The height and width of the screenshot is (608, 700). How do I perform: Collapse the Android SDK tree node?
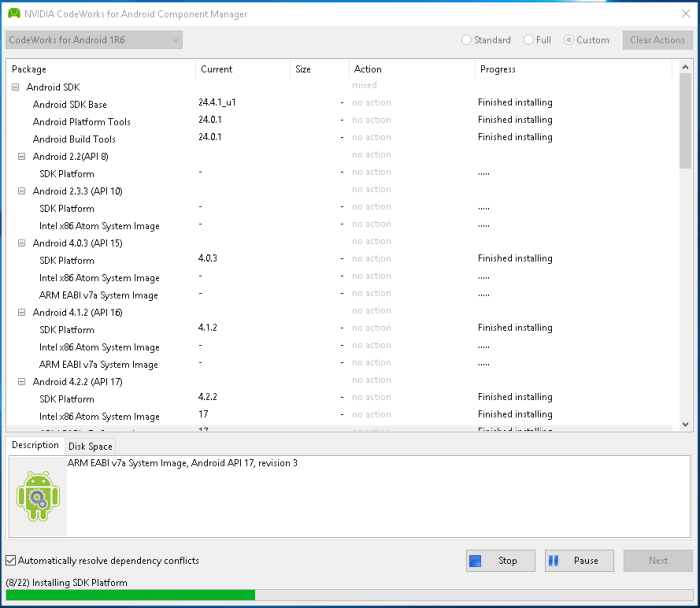click(16, 87)
